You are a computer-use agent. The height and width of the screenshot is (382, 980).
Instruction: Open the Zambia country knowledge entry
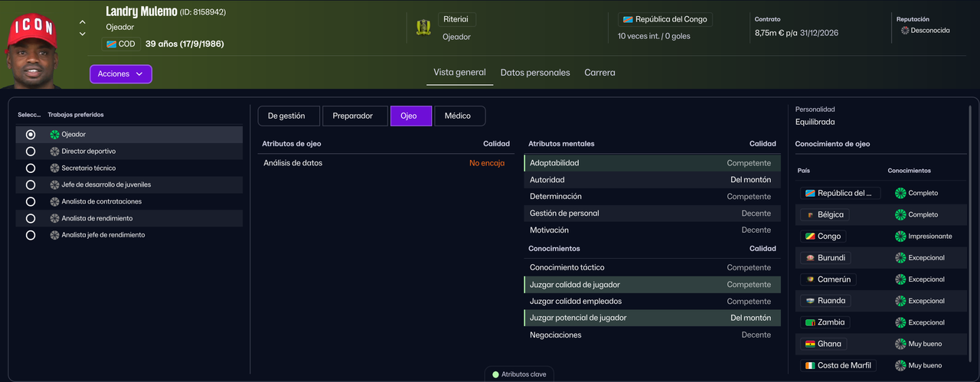point(825,322)
